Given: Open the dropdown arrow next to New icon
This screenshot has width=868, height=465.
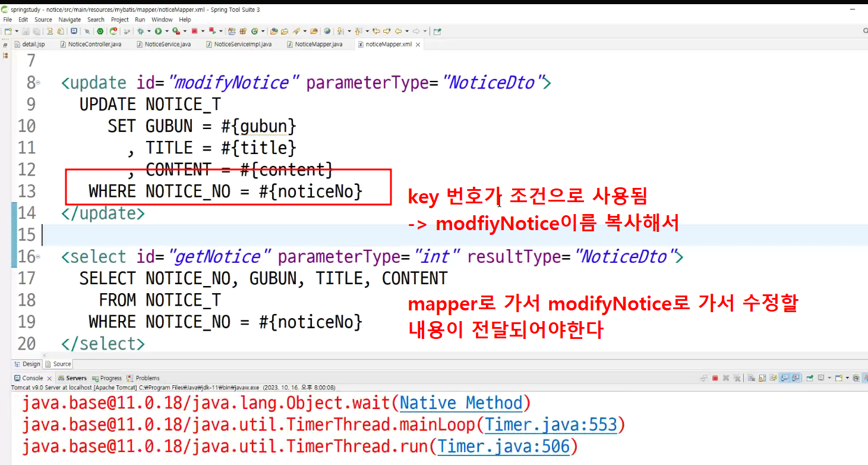Looking at the screenshot, I should coord(17,31).
